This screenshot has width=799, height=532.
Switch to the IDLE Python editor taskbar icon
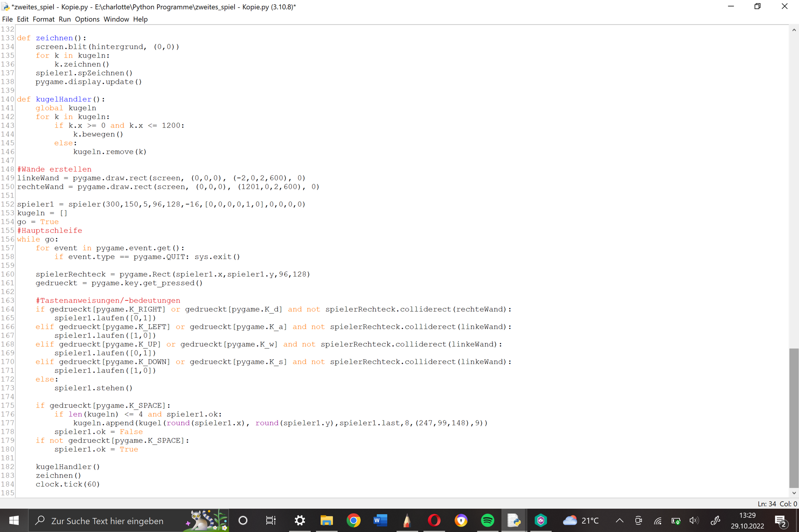(514, 520)
